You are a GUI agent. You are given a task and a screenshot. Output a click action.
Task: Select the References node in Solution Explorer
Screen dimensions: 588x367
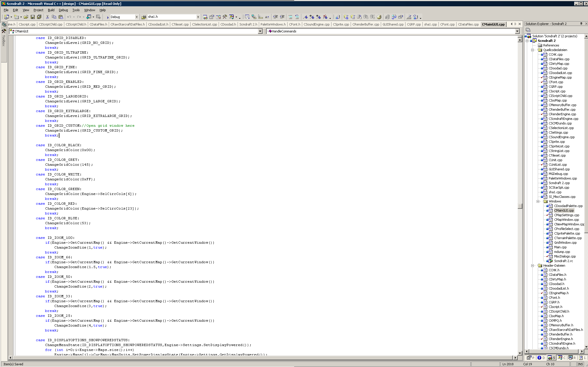coord(551,45)
